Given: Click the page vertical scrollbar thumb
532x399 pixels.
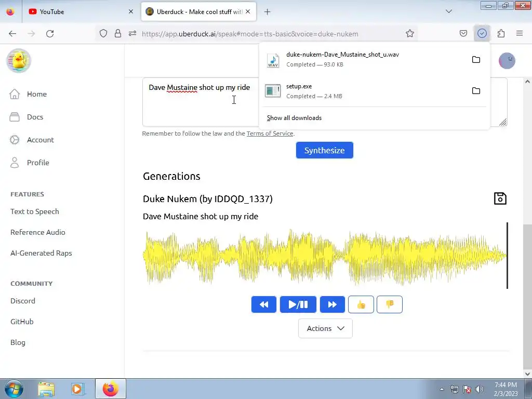Looking at the screenshot, I should tap(527, 297).
